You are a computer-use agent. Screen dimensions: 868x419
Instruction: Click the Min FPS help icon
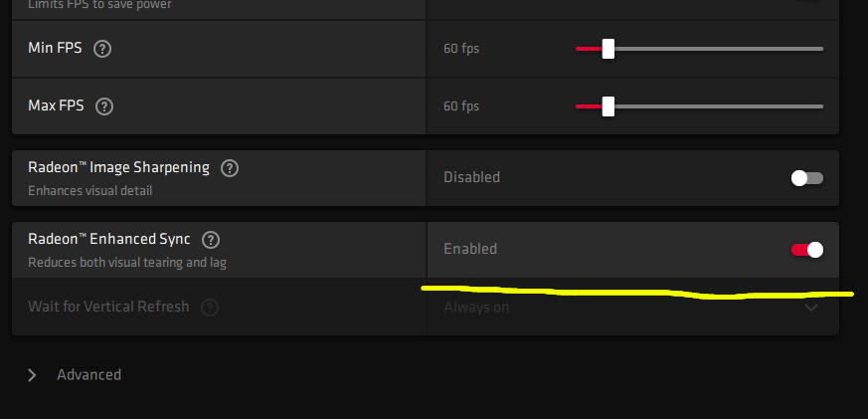tap(102, 48)
